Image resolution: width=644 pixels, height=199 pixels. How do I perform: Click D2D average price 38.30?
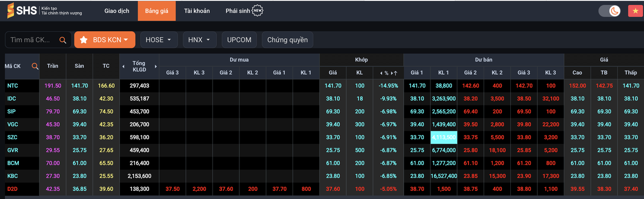click(604, 189)
